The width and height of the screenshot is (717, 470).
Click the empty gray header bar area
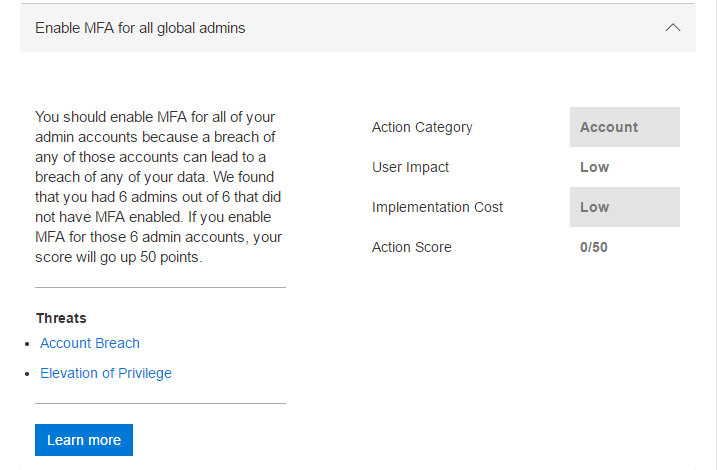pyautogui.click(x=450, y=28)
